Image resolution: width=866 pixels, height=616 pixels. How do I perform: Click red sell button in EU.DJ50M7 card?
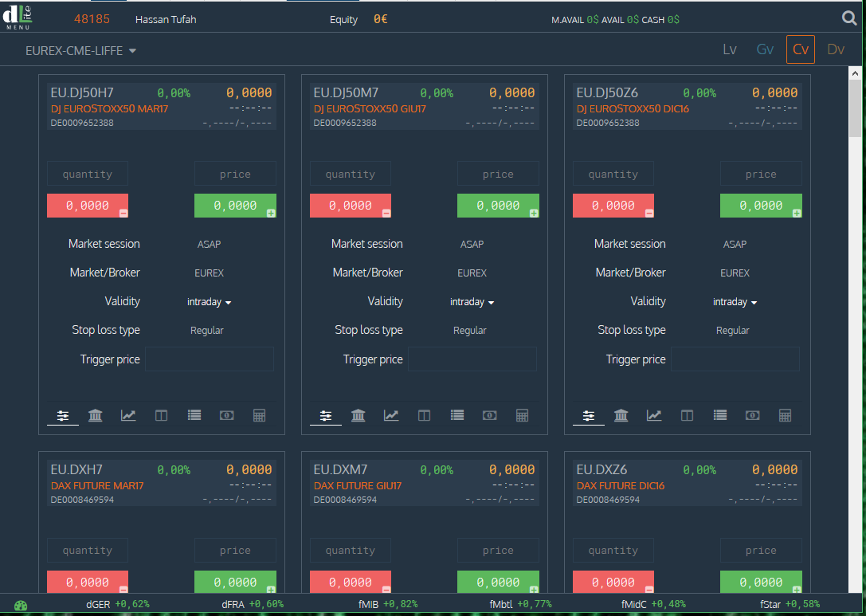pos(351,206)
